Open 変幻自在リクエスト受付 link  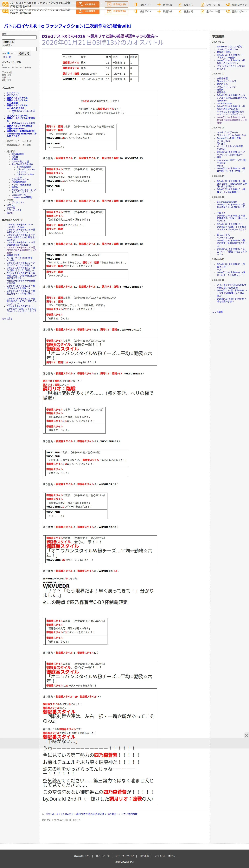pos(23,123)
